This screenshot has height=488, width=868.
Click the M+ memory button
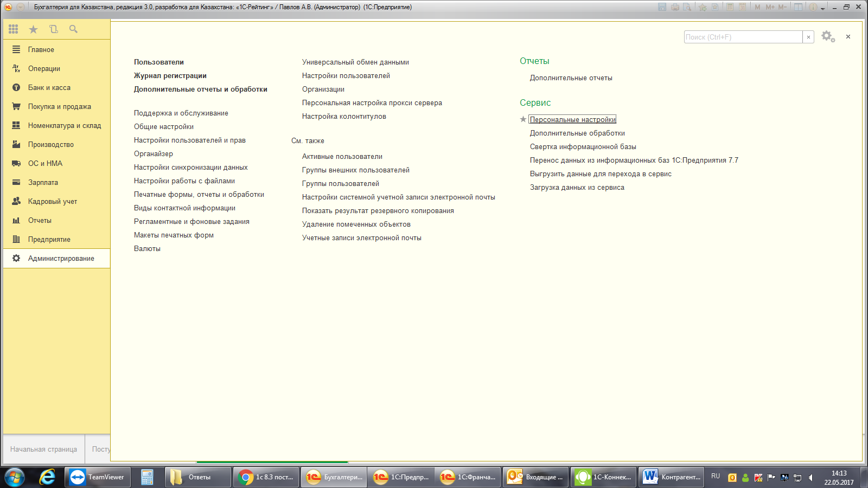tap(770, 7)
